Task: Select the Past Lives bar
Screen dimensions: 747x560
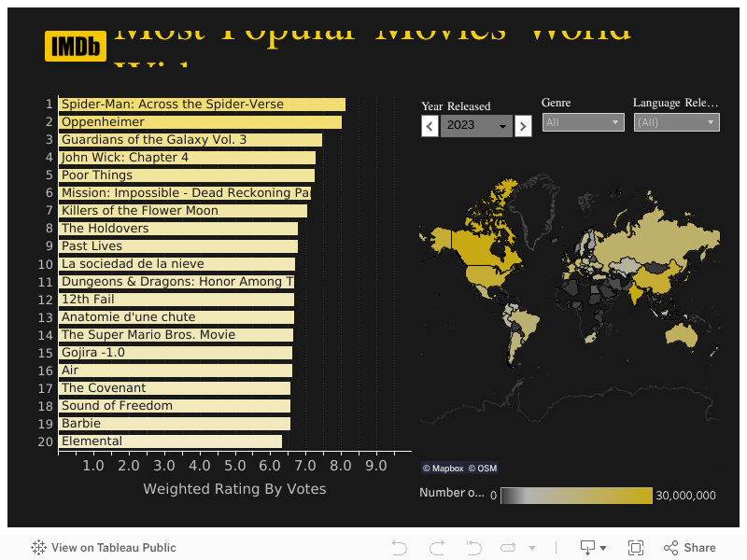Action: pos(178,246)
